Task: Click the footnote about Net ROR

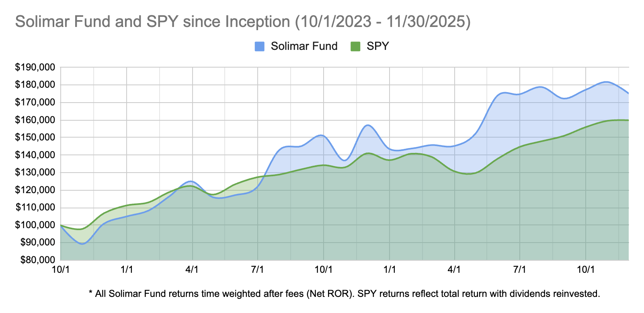Action: [344, 294]
